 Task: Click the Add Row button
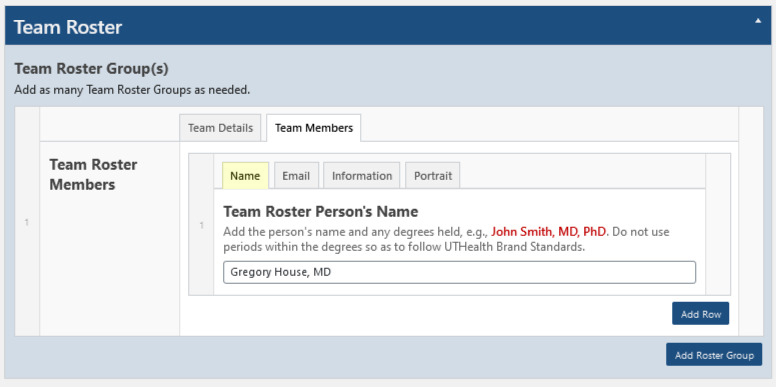click(x=700, y=314)
